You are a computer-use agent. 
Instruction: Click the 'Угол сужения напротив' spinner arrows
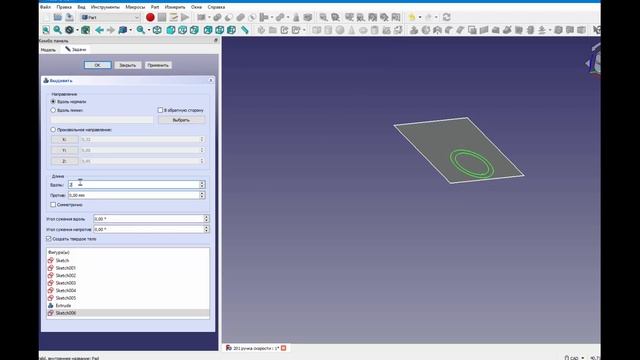point(206,229)
